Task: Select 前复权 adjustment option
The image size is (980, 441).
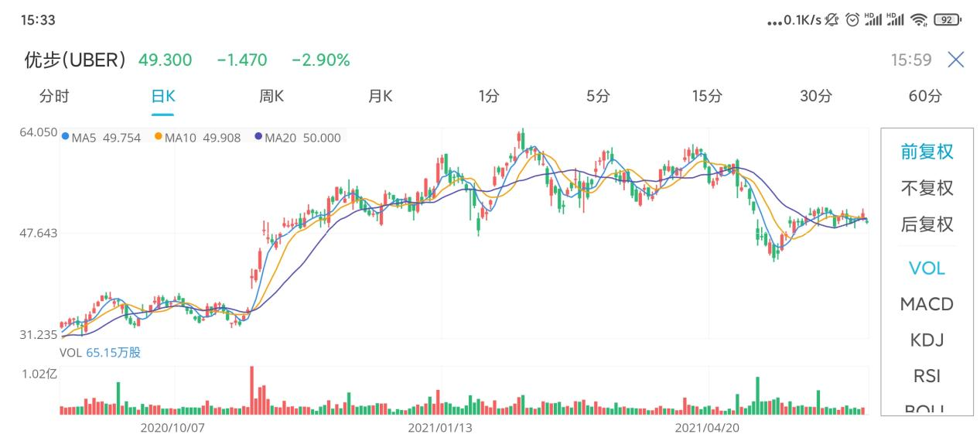Action: [x=927, y=152]
